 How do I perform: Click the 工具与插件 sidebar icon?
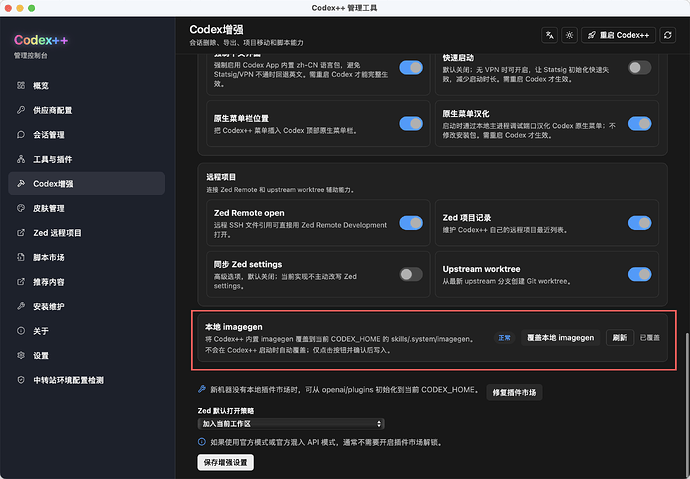click(x=21, y=159)
